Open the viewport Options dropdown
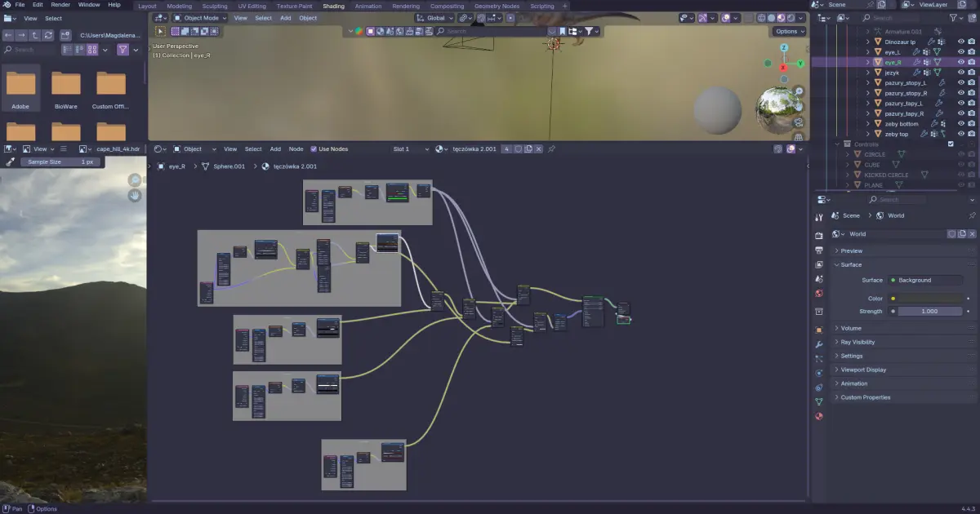This screenshot has width=980, height=514. point(789,31)
